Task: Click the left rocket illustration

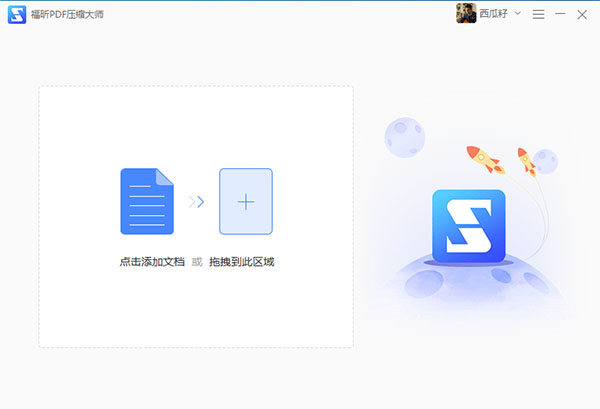Action: point(482,160)
